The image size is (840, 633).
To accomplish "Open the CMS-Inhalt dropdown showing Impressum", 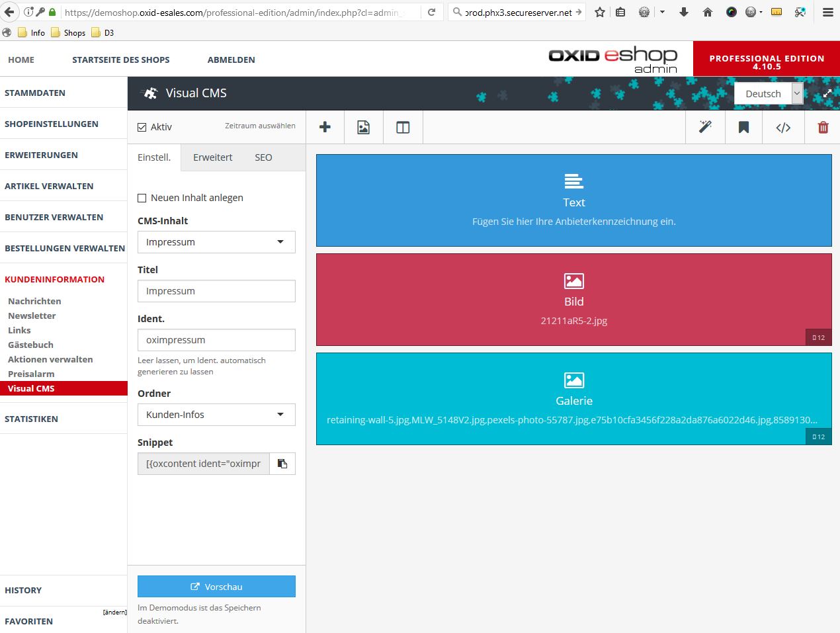I will (x=216, y=242).
